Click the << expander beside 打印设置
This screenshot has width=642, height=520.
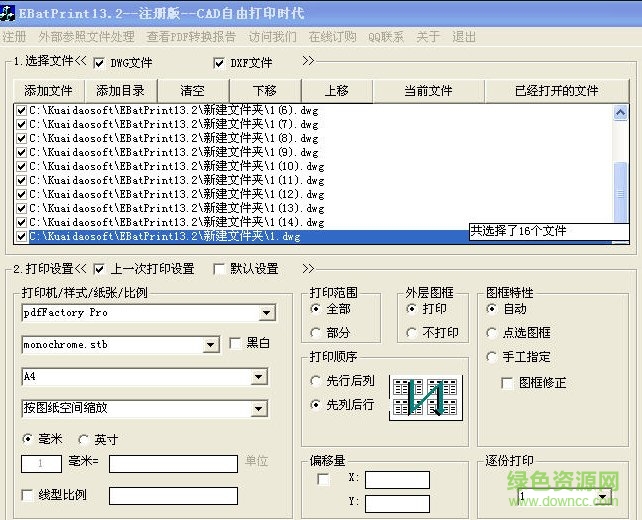(81, 269)
